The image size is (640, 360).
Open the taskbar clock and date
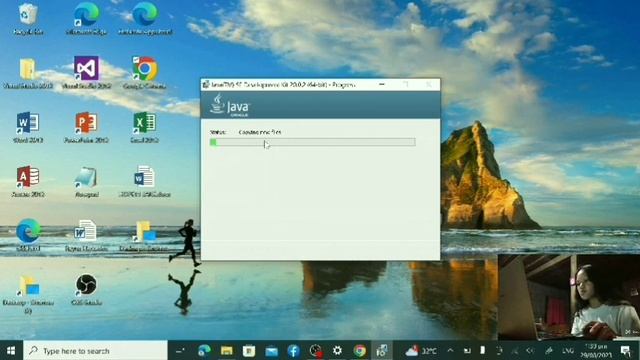pyautogui.click(x=595, y=351)
